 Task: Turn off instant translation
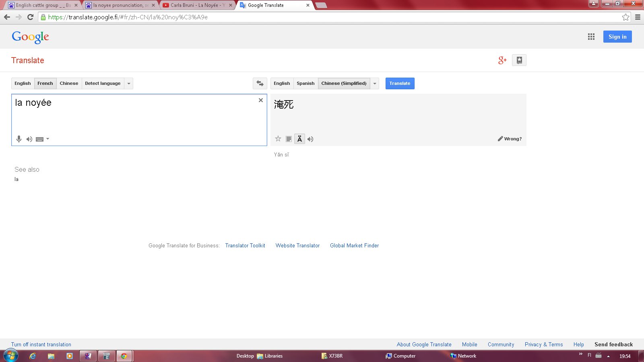coord(41,344)
